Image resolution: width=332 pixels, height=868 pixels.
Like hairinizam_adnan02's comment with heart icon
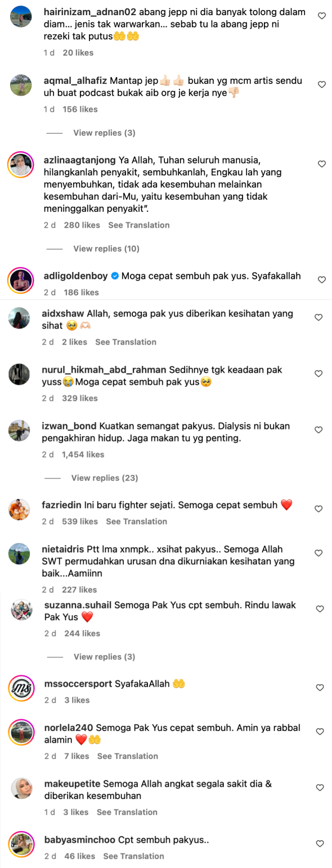tap(322, 16)
